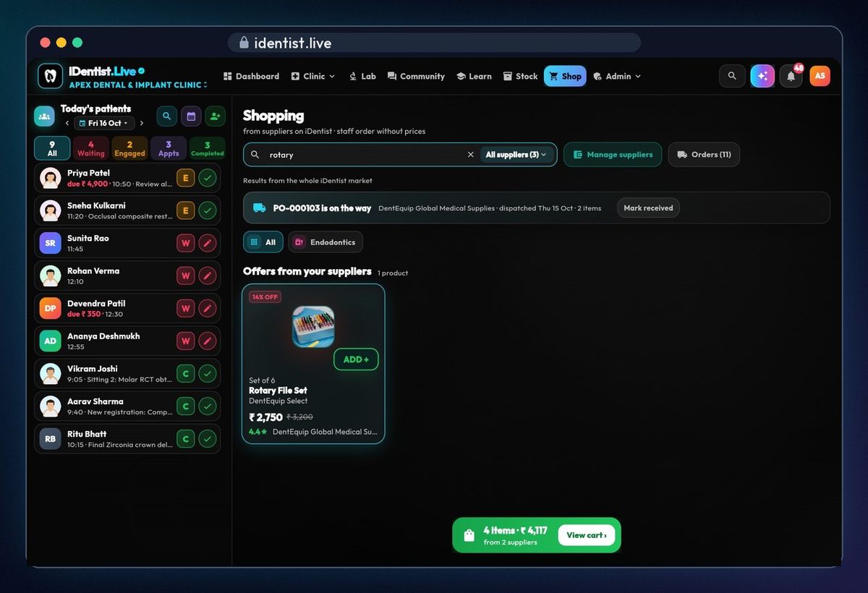Open the All suppliers (3) dropdown

516,155
